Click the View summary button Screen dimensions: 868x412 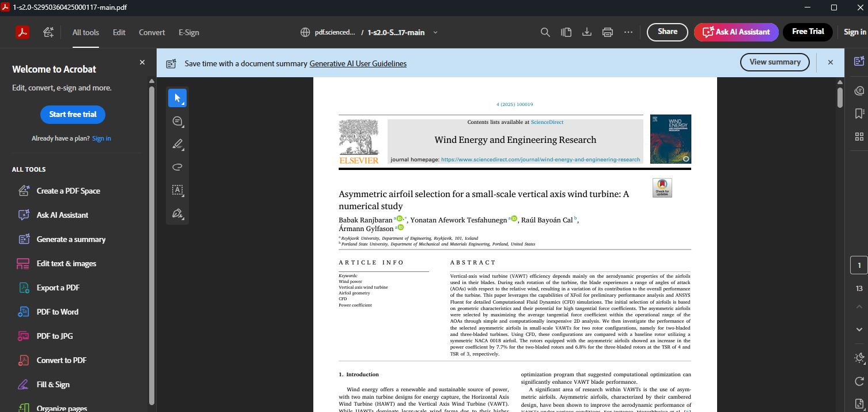coord(775,62)
